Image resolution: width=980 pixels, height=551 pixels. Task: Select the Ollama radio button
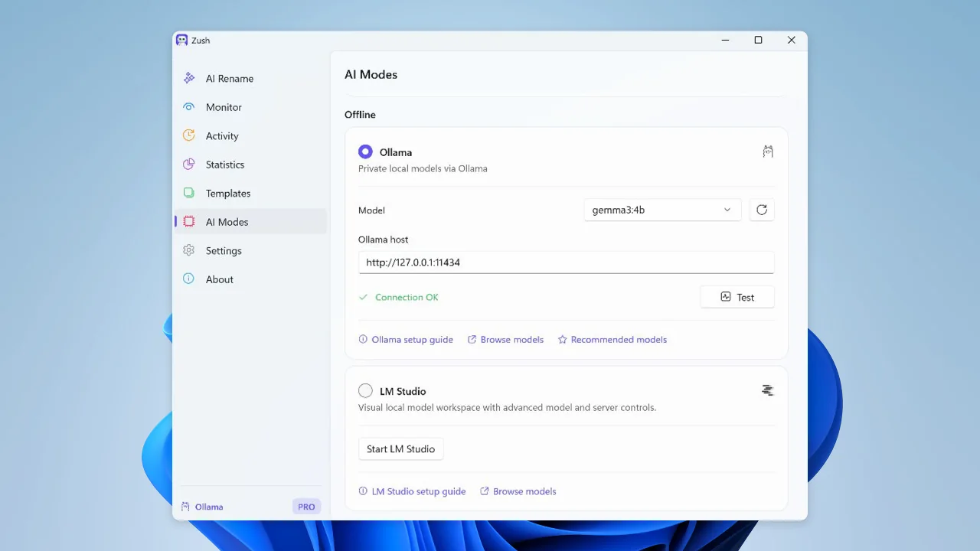[x=365, y=152]
